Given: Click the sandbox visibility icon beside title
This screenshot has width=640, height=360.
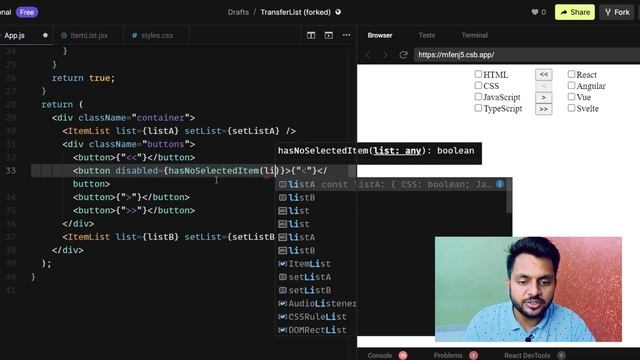Looking at the screenshot, I should [338, 12].
